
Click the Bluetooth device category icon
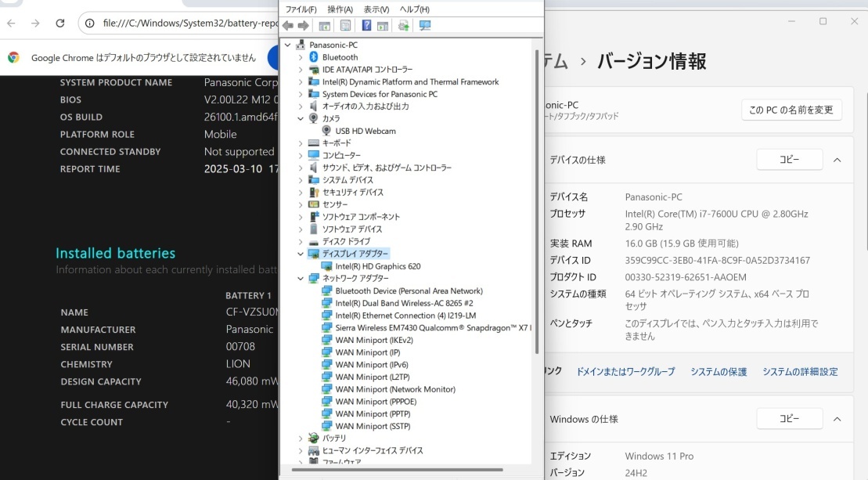[x=313, y=57]
